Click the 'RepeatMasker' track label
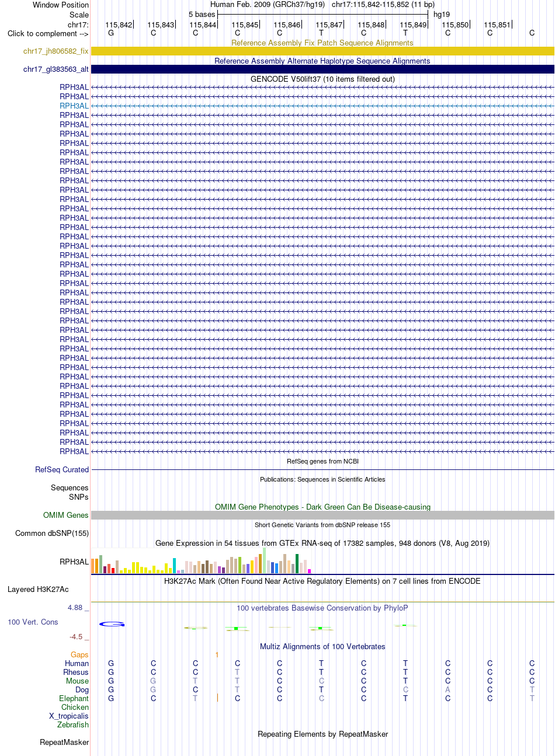 point(64,742)
